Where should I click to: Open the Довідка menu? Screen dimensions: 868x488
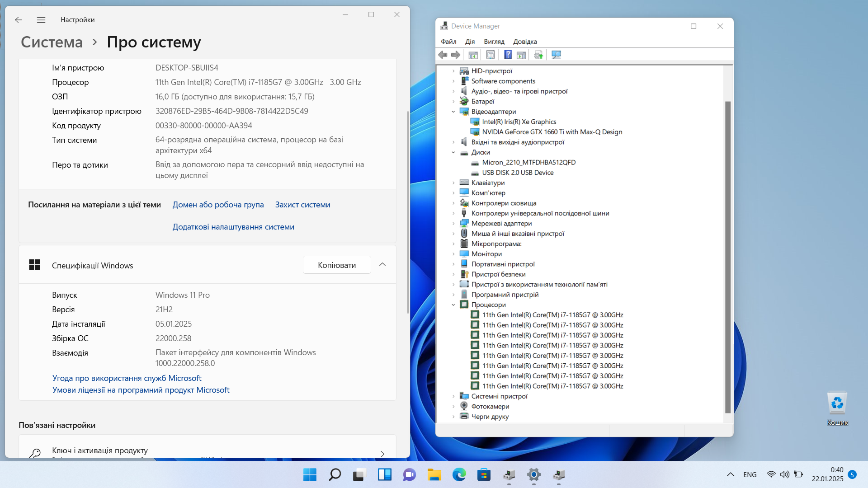(x=525, y=42)
